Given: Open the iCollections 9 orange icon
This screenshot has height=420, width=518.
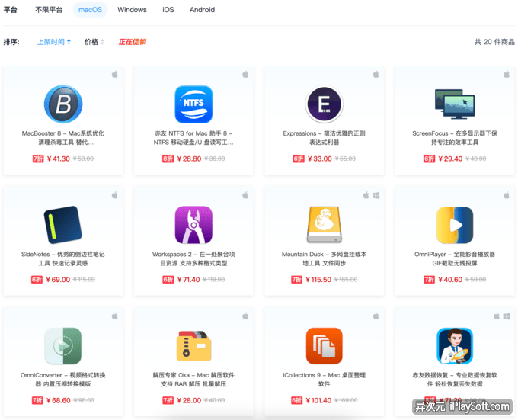Looking at the screenshot, I should click(324, 345).
